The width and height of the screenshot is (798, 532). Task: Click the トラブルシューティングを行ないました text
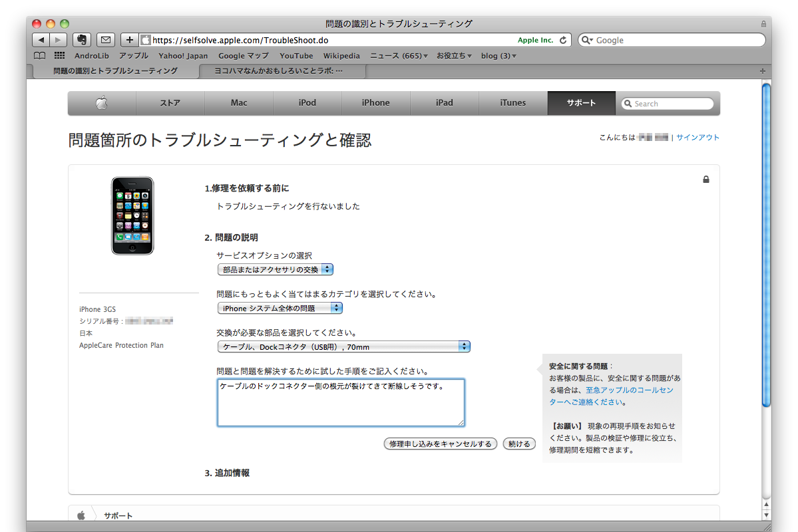point(288,206)
